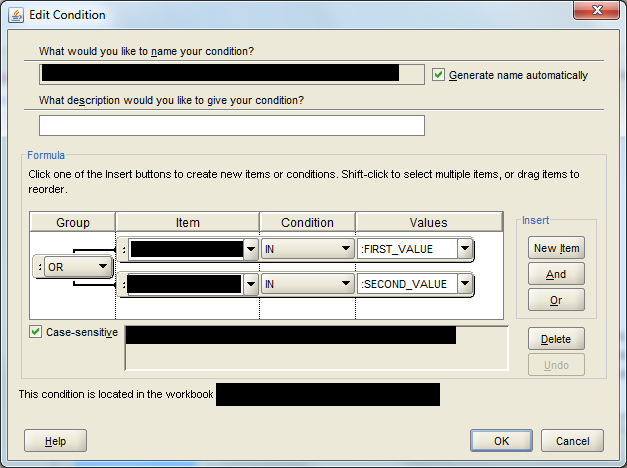Viewport: 627px width, 468px height.
Task: Expand the :SECOND_VALUE values dropdown arrow
Action: (x=465, y=284)
